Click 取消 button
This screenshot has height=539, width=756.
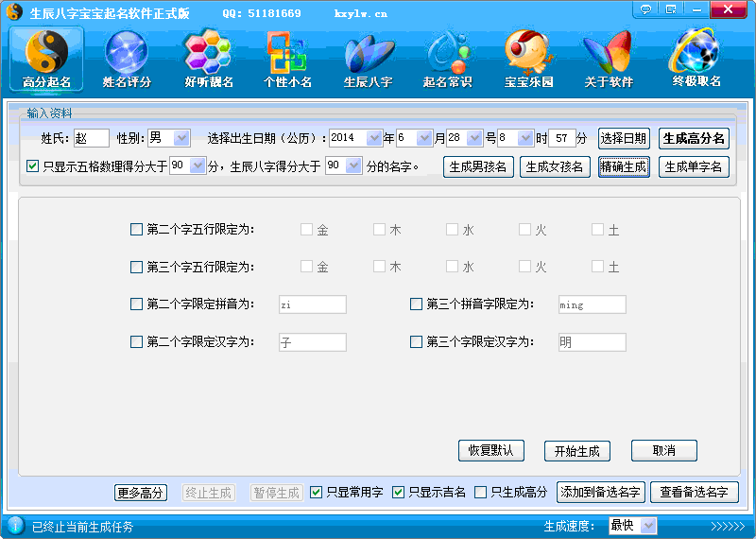click(x=664, y=451)
